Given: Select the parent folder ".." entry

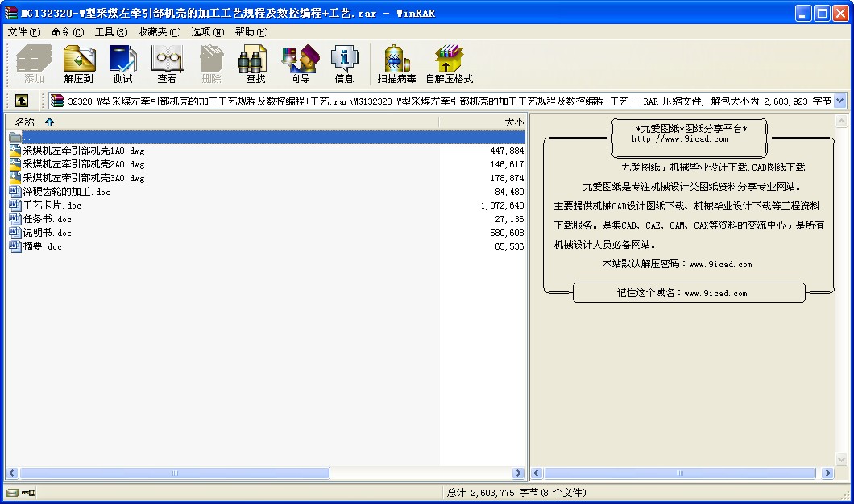Looking at the screenshot, I should click(x=27, y=137).
